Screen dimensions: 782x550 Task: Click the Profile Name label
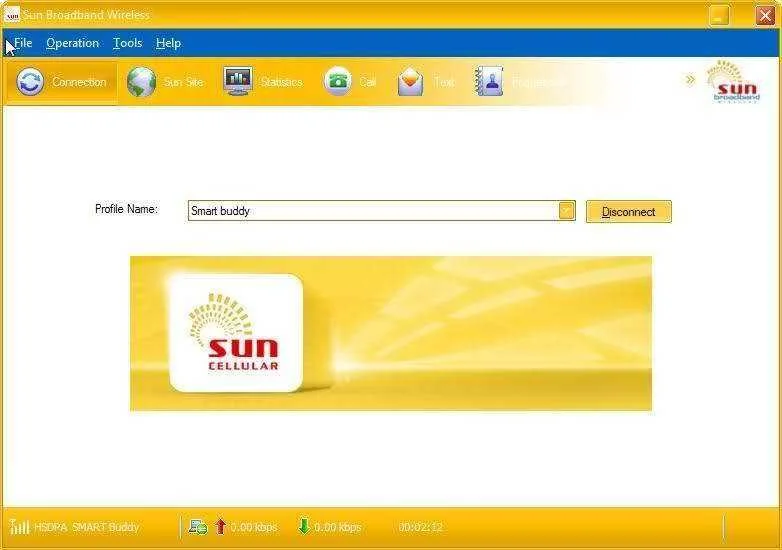pyautogui.click(x=126, y=209)
